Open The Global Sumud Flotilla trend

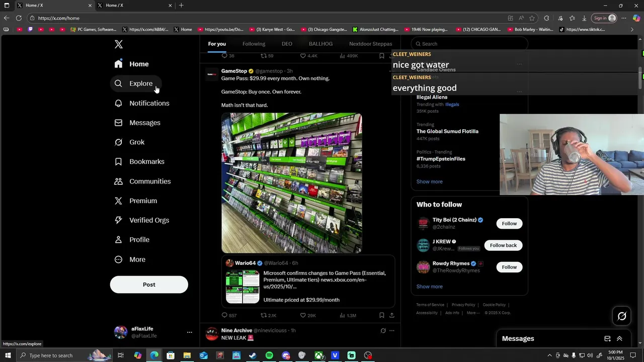pos(447,131)
